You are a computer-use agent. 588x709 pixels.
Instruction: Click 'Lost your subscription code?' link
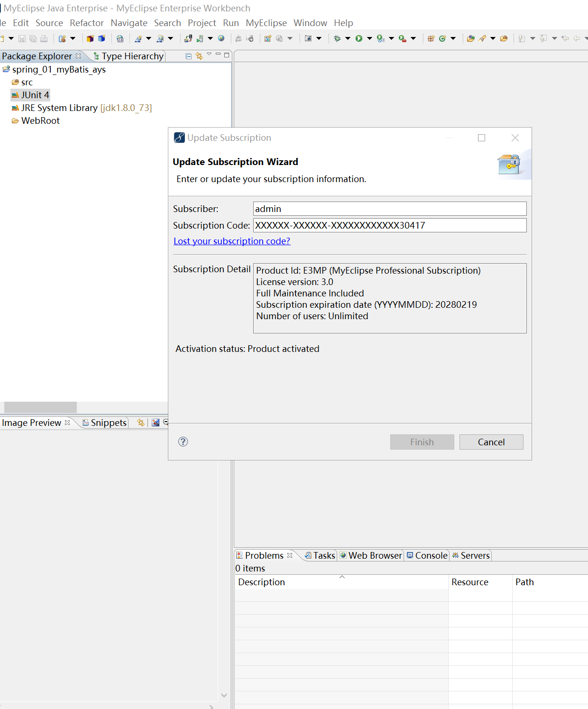coord(232,241)
